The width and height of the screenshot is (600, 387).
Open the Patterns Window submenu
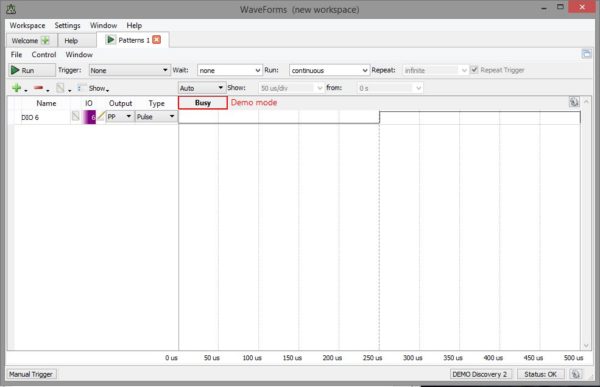(x=79, y=55)
